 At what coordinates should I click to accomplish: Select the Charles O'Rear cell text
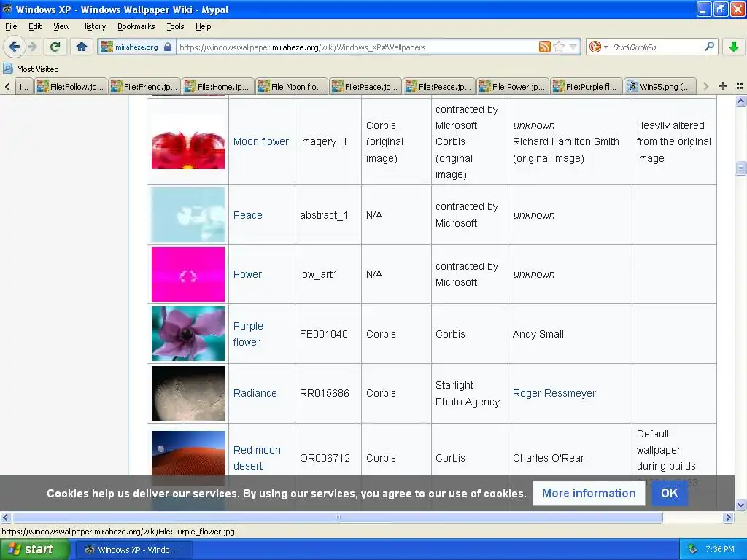(549, 458)
